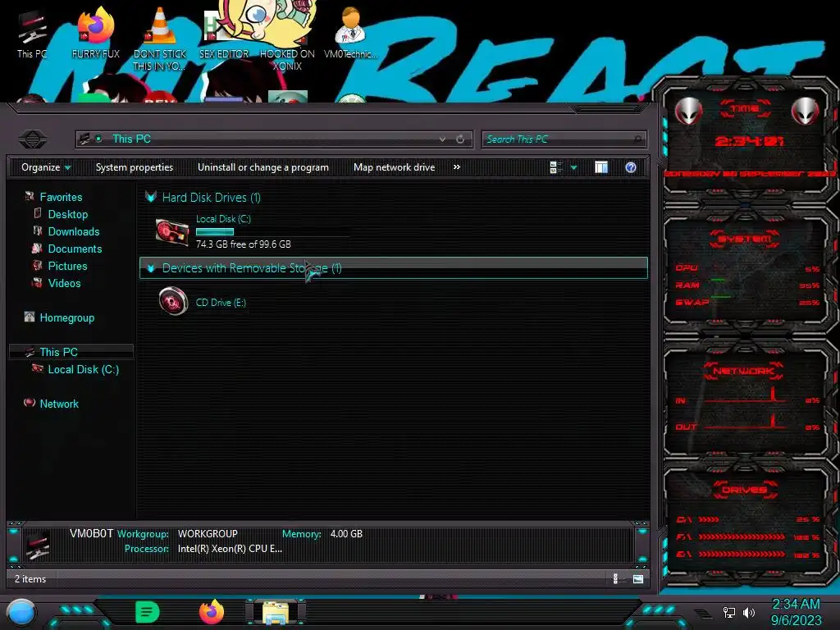Select the CD Drive (E:) icon
Image resolution: width=840 pixels, height=630 pixels.
pyautogui.click(x=173, y=301)
